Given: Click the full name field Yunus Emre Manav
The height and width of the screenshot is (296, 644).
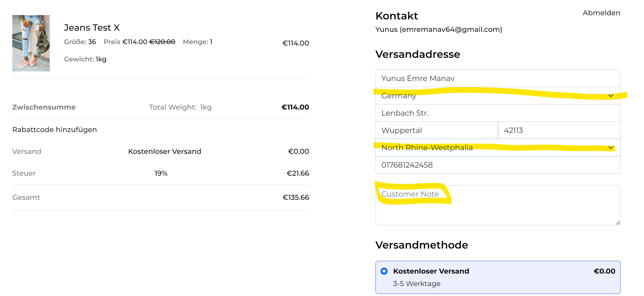Looking at the screenshot, I should [x=497, y=78].
